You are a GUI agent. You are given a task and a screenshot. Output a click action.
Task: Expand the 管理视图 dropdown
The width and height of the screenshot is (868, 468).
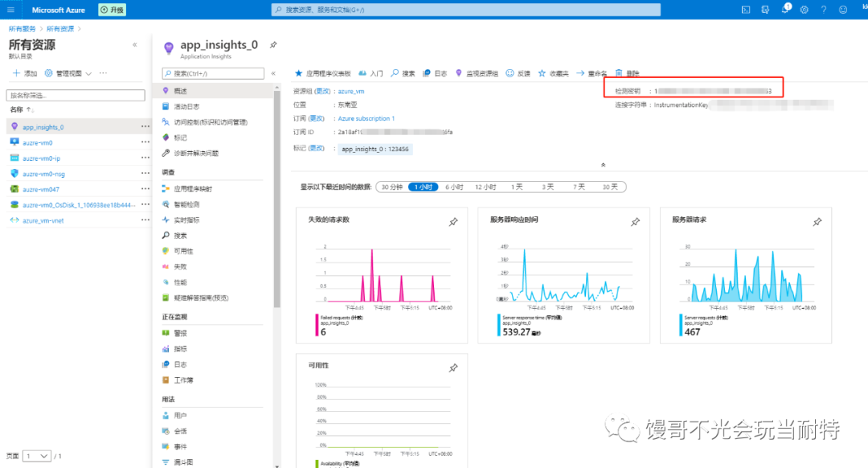point(68,73)
